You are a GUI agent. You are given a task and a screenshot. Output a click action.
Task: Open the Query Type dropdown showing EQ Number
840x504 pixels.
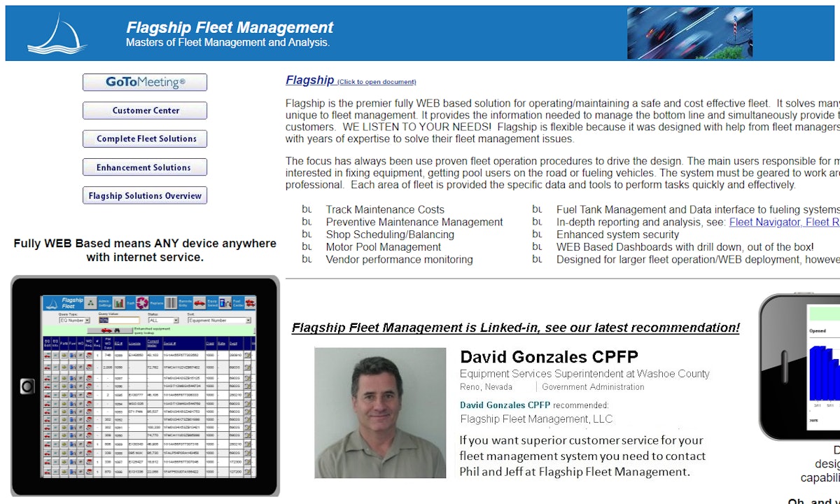click(74, 320)
